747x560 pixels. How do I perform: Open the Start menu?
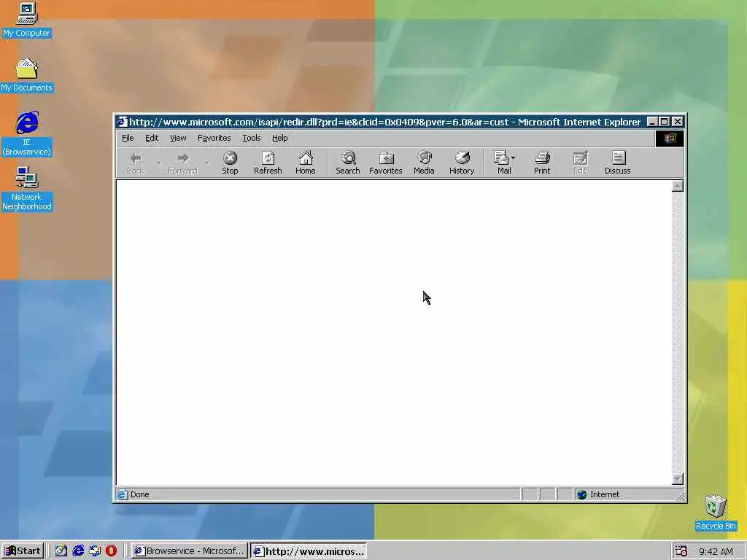pyautogui.click(x=23, y=551)
